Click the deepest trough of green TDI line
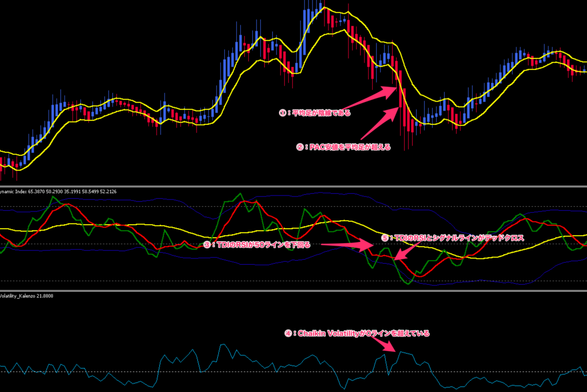 click(408, 283)
